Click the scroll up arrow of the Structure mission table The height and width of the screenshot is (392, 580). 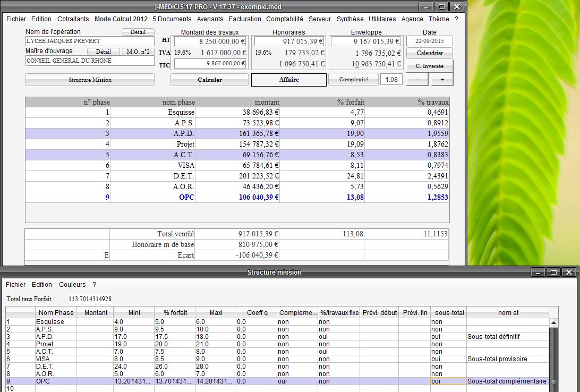[x=553, y=322]
